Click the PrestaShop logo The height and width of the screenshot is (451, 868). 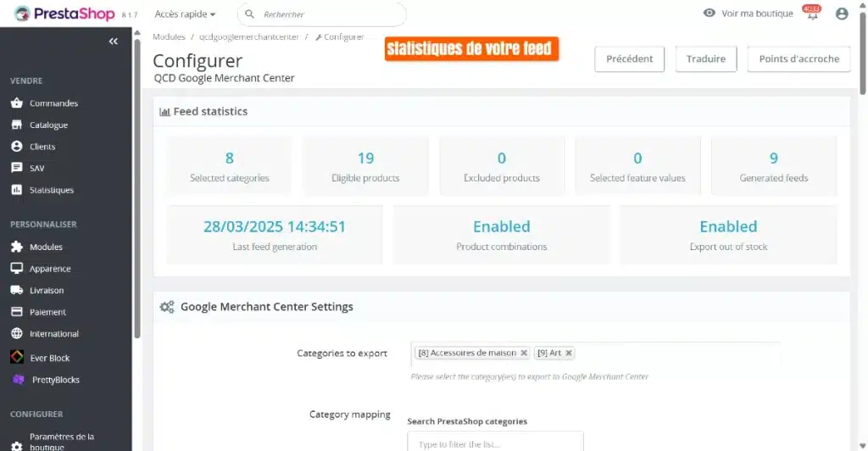(64, 14)
